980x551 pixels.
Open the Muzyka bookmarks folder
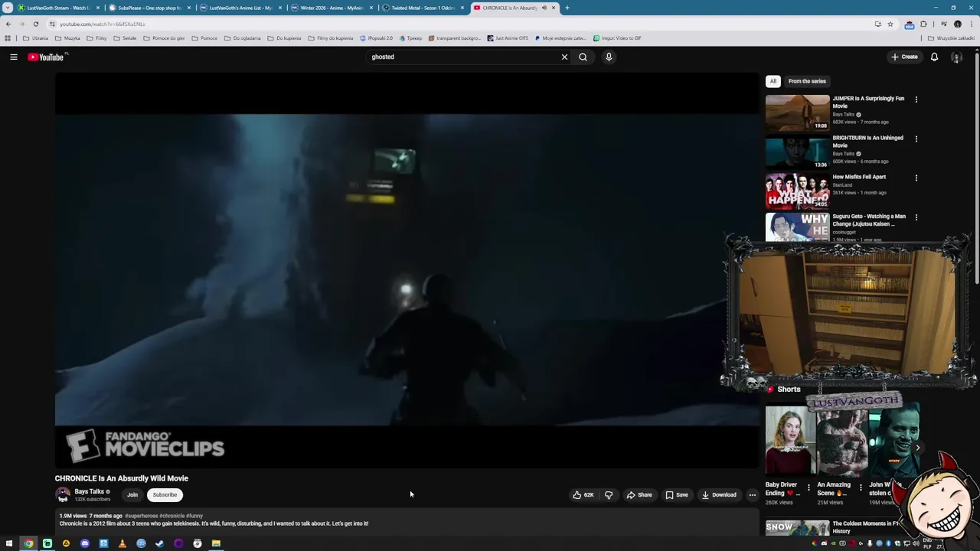click(x=67, y=38)
